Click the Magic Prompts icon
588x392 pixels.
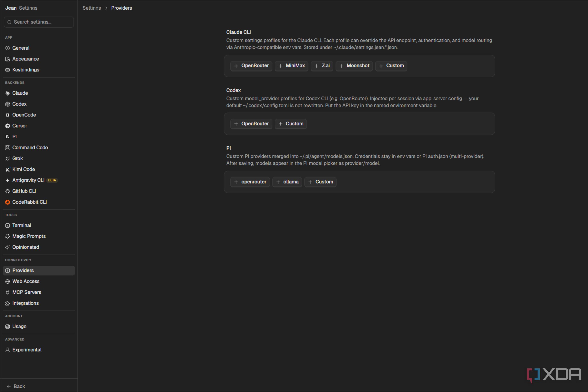7,236
